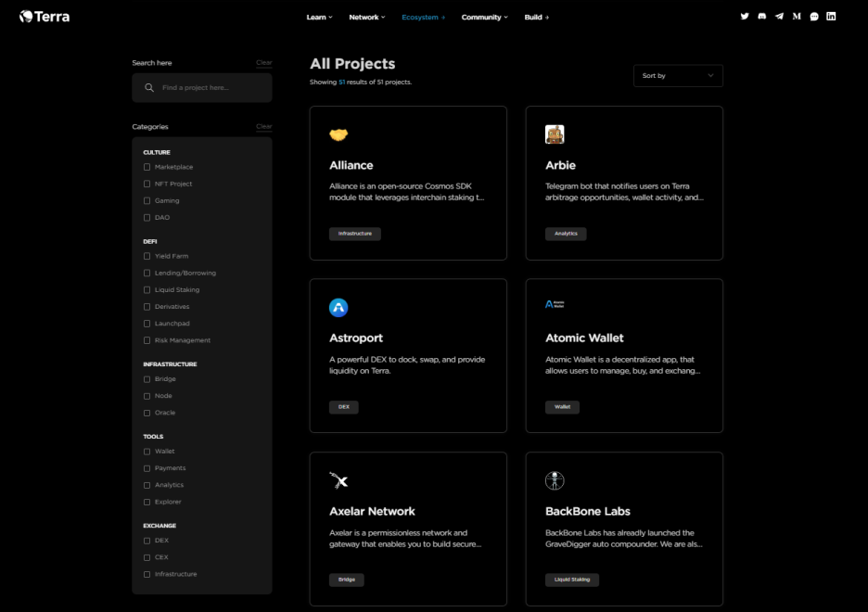Toggle the Payments checkbox
This screenshot has height=612, width=868.
[x=147, y=468]
